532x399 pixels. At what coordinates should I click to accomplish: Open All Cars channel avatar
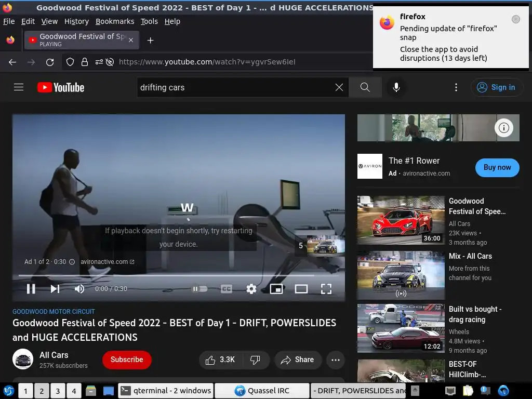[x=23, y=359]
